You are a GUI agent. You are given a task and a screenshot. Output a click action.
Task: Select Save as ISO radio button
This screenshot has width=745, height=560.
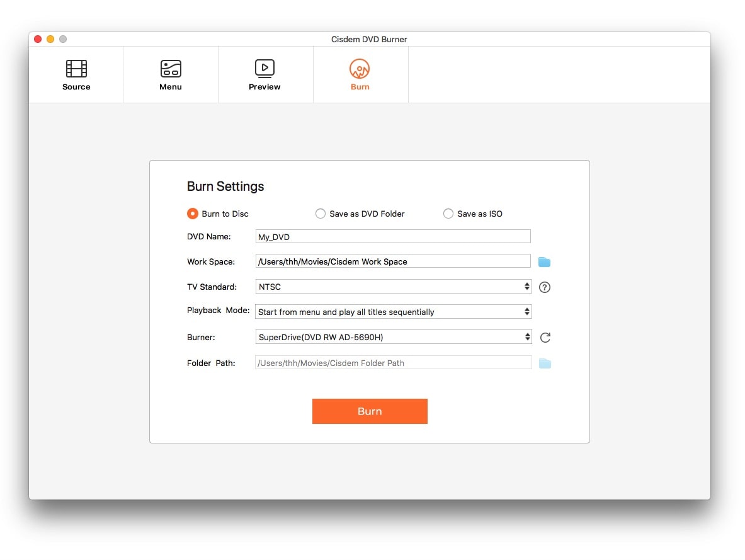448,214
